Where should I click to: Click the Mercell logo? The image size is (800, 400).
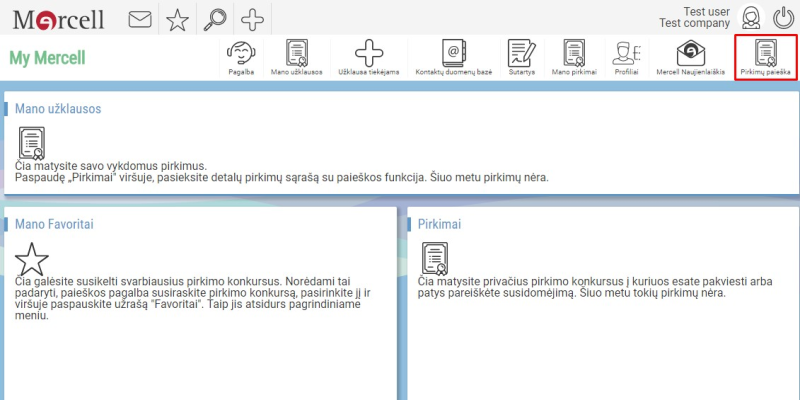click(60, 19)
